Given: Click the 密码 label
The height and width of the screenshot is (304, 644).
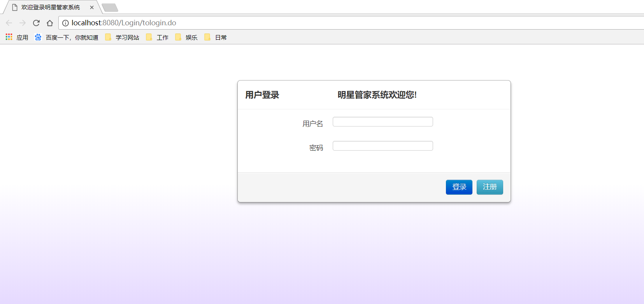Looking at the screenshot, I should [316, 148].
